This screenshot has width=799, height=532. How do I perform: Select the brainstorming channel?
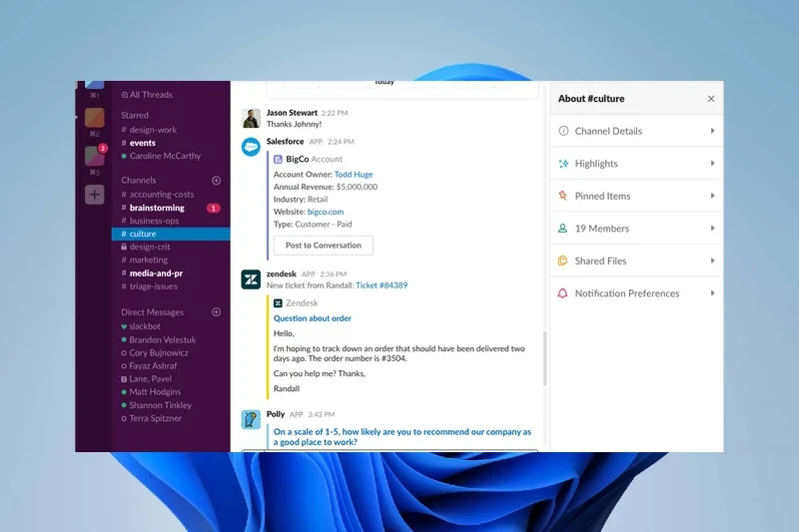point(153,208)
